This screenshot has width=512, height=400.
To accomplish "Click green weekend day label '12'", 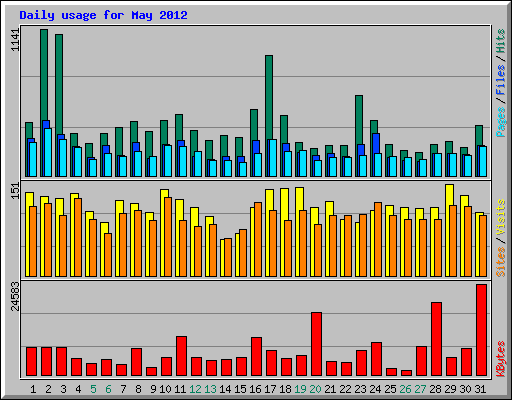I will pos(195,389).
